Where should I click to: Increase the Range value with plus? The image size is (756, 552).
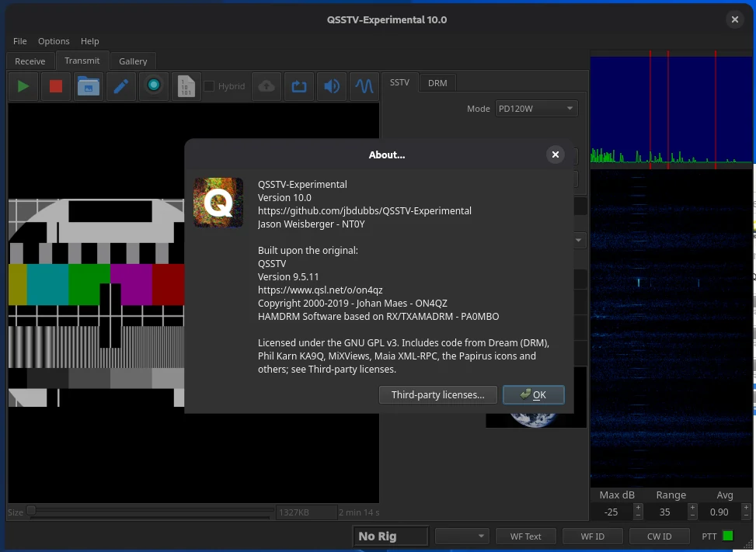point(692,508)
